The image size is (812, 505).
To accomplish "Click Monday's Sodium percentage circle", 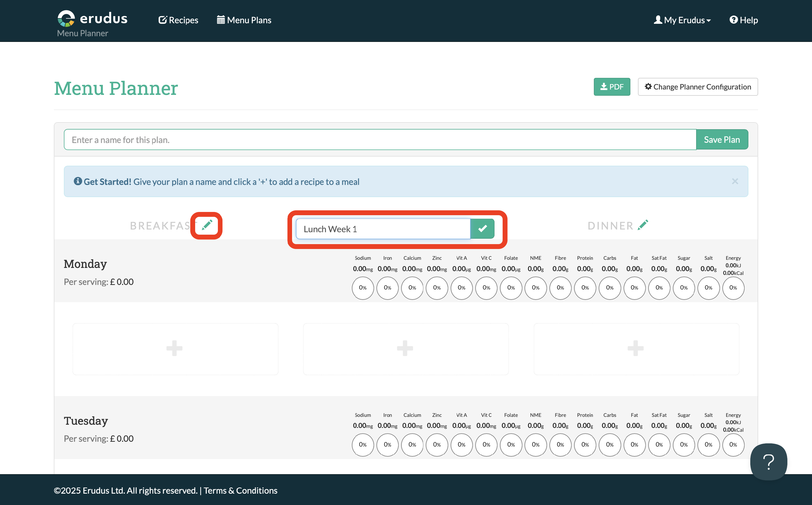I will tap(362, 288).
